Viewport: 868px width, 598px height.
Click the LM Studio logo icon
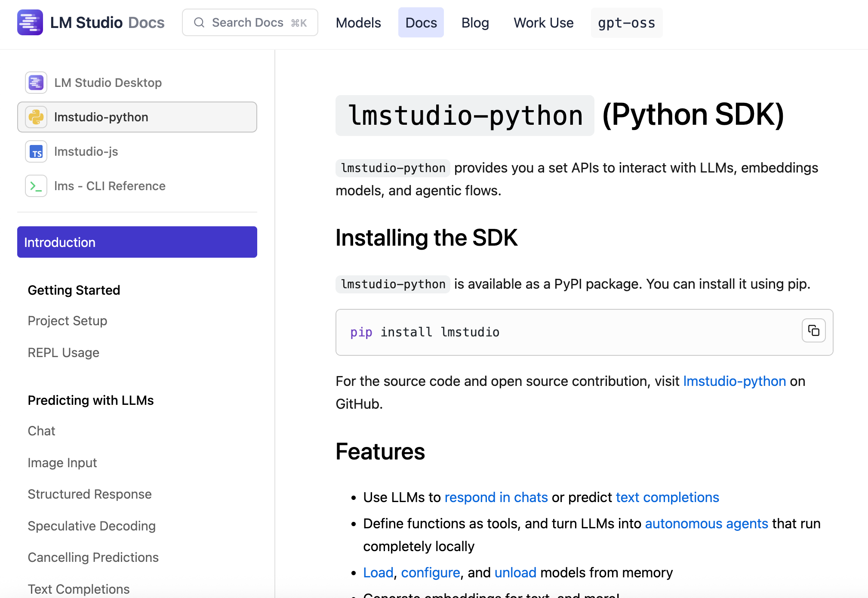click(30, 22)
